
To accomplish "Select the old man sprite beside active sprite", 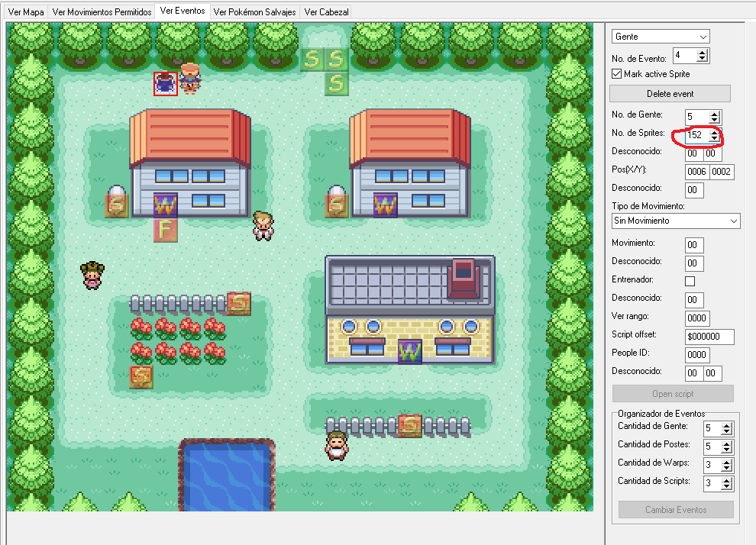I will [190, 78].
